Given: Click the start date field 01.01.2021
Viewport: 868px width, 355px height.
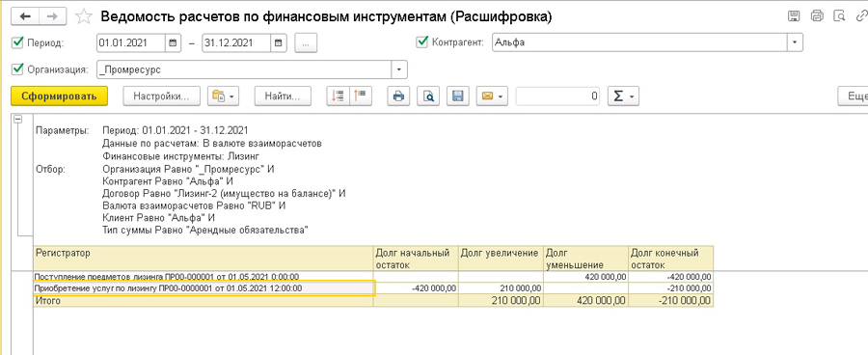Looking at the screenshot, I should point(130,43).
